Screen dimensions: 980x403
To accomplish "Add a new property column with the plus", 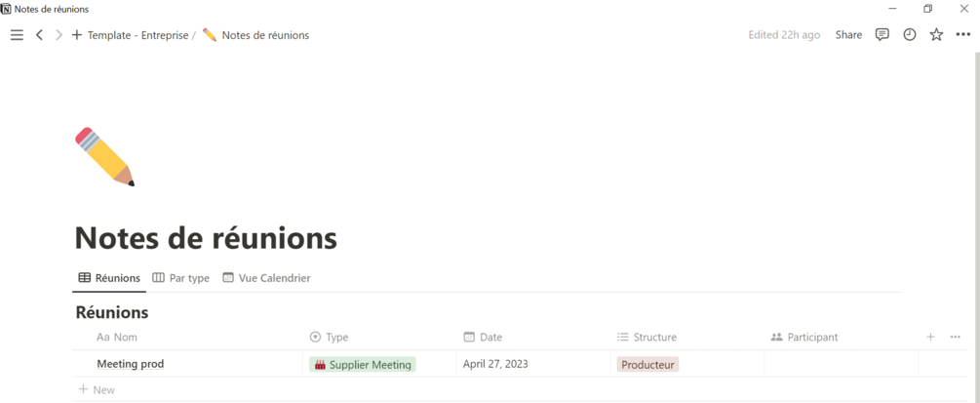I will [930, 337].
